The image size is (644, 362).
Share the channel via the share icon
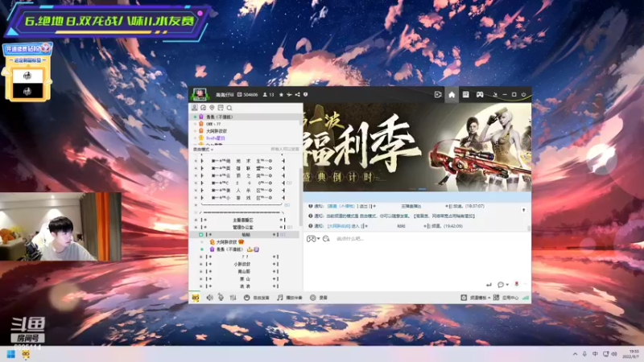[297, 95]
